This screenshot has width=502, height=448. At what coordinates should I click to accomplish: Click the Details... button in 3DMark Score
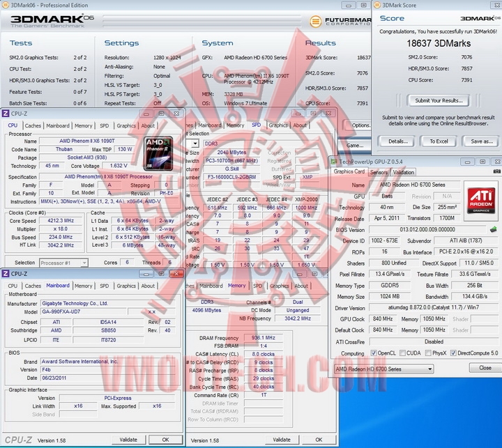tap(398, 141)
